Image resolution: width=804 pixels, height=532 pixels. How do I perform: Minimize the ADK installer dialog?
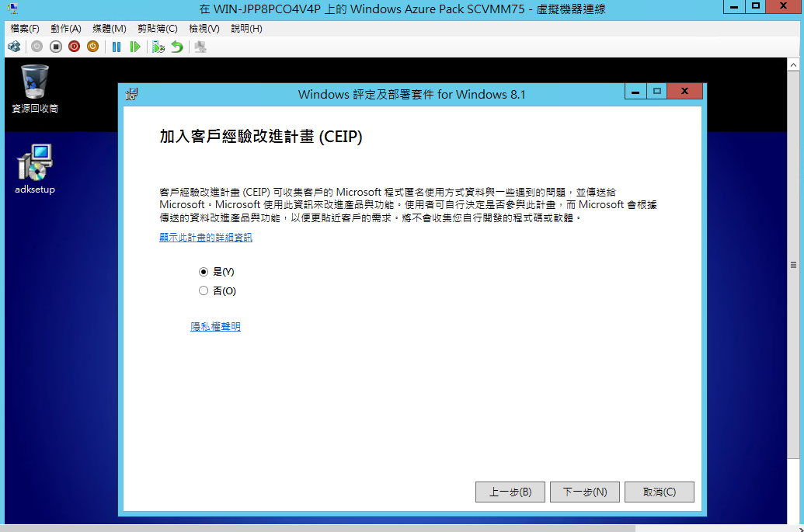(x=635, y=92)
